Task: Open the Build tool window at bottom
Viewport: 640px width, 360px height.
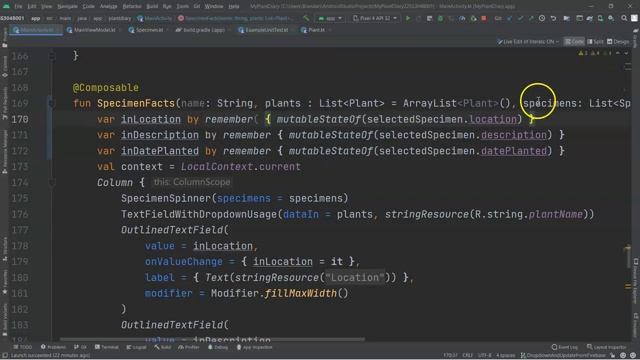Action: click(x=163, y=347)
